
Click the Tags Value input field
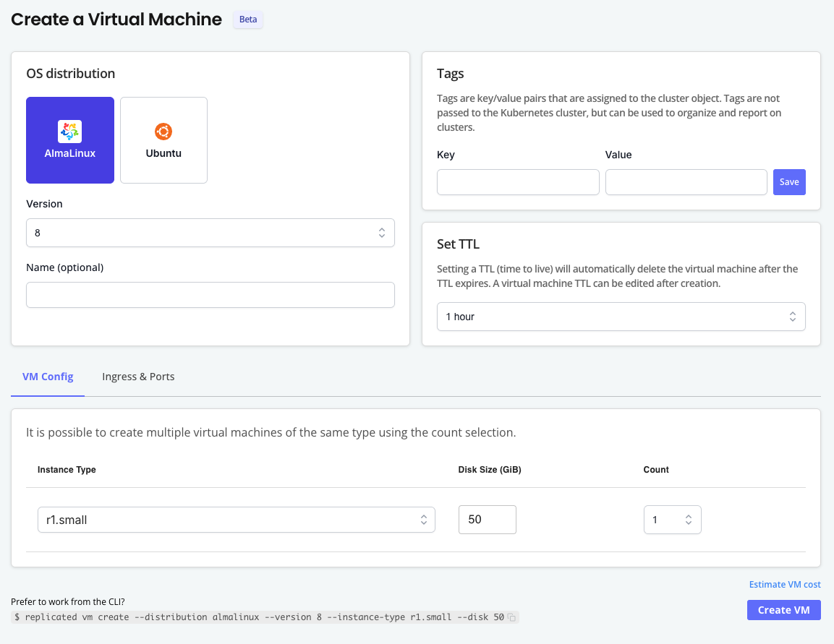pyautogui.click(x=686, y=181)
